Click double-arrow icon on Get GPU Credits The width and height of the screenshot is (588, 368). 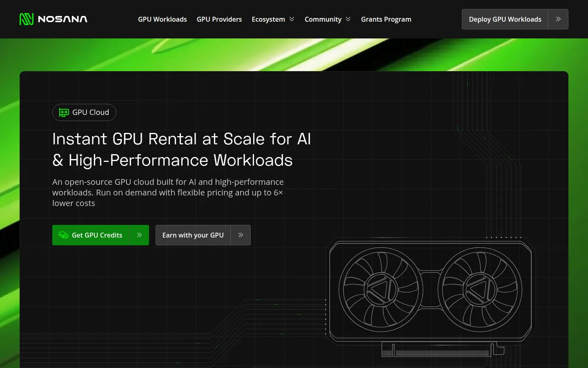(x=139, y=235)
